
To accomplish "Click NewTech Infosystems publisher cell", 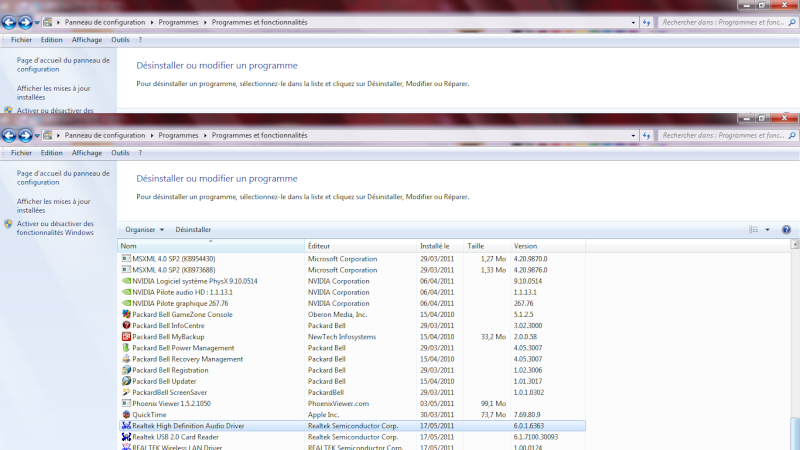I will coord(342,337).
